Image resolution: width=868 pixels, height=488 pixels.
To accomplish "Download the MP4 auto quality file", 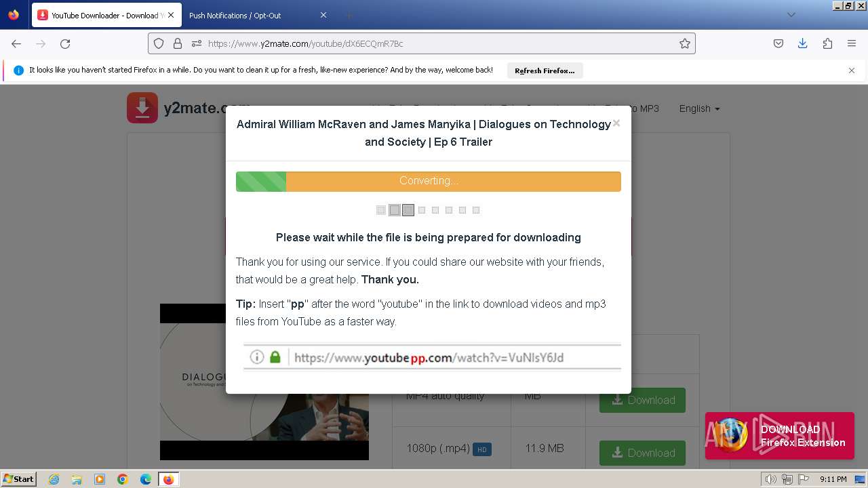I will coord(642,400).
